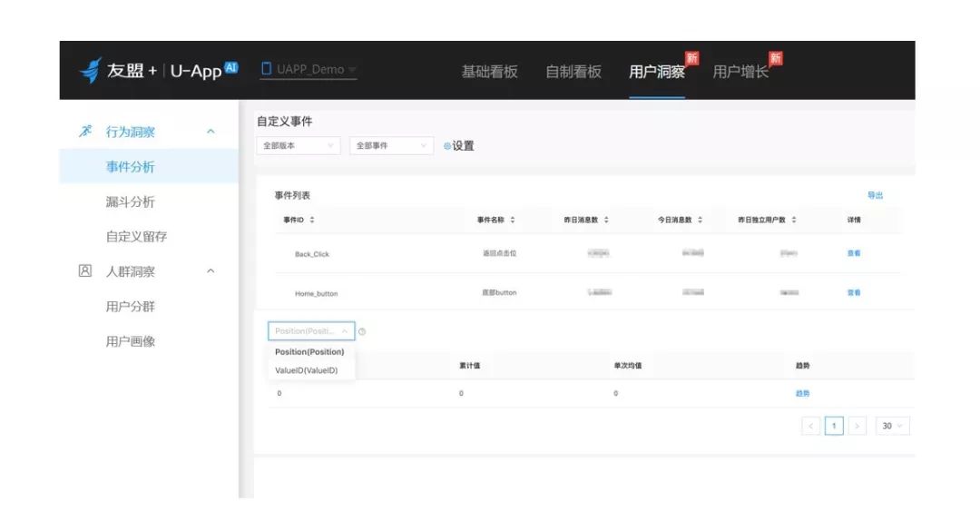Image resolution: width=980 pixels, height=521 pixels.
Task: Click the Umeng bird logo
Action: coord(92,70)
